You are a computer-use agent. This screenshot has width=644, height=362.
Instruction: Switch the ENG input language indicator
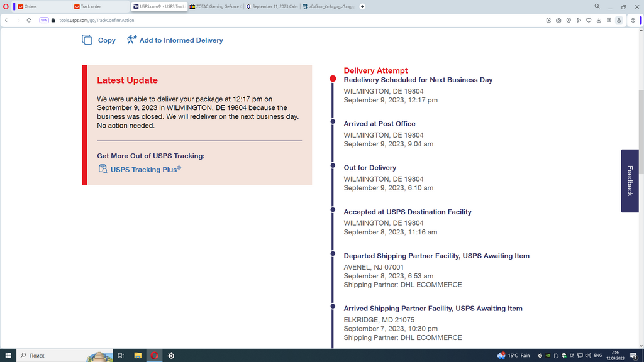598,356
